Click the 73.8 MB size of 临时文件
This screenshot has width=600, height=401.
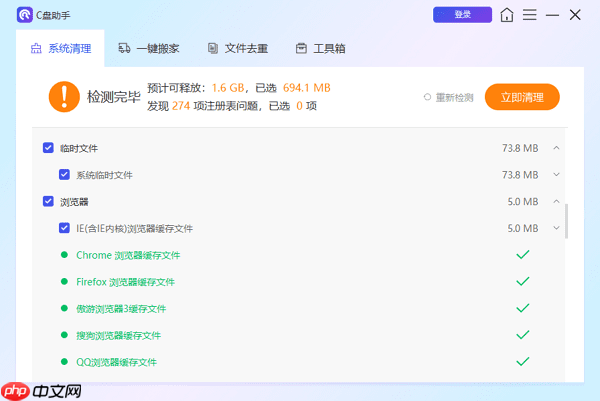[x=520, y=148]
